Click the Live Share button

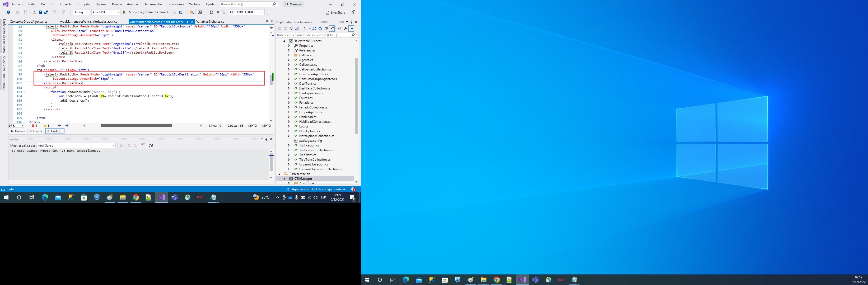pos(335,12)
